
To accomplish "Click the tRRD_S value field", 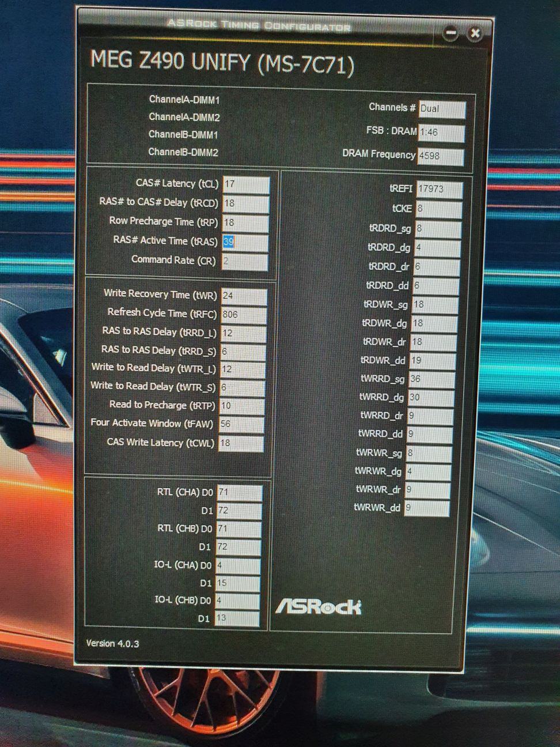I will pyautogui.click(x=243, y=352).
